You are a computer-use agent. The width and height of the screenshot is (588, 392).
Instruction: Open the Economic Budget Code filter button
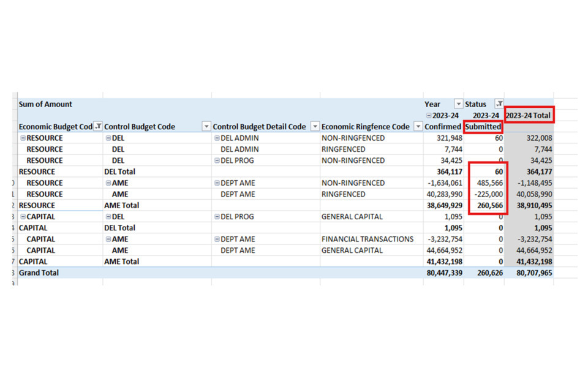[98, 127]
